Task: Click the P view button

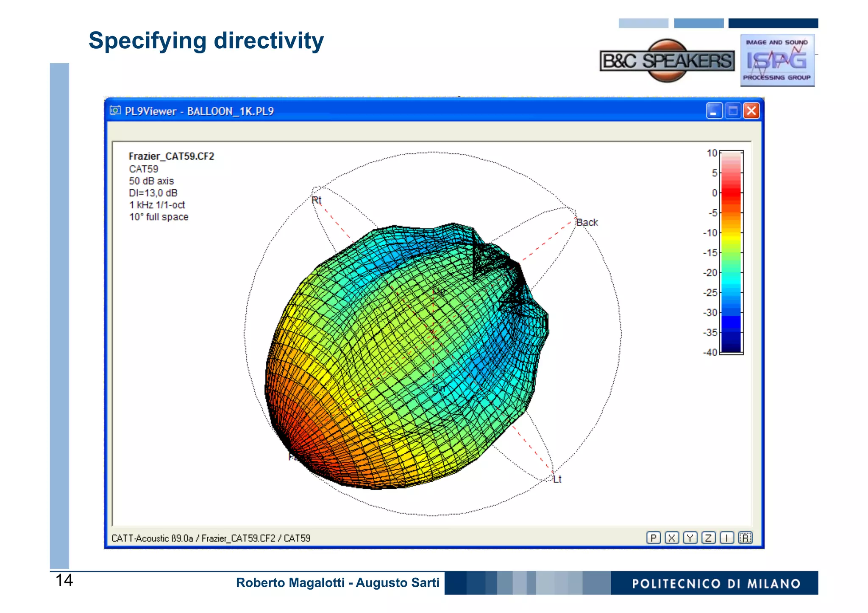Action: [x=653, y=538]
